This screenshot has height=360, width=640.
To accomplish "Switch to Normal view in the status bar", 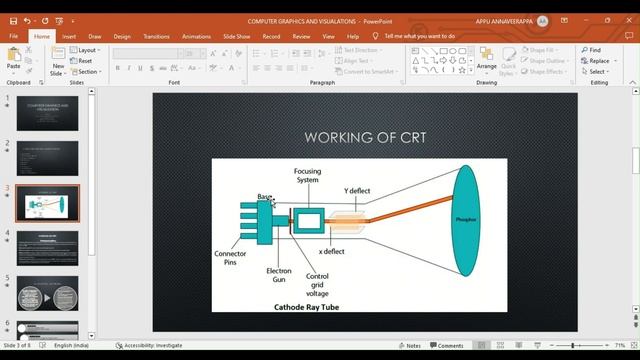I will [x=482, y=345].
